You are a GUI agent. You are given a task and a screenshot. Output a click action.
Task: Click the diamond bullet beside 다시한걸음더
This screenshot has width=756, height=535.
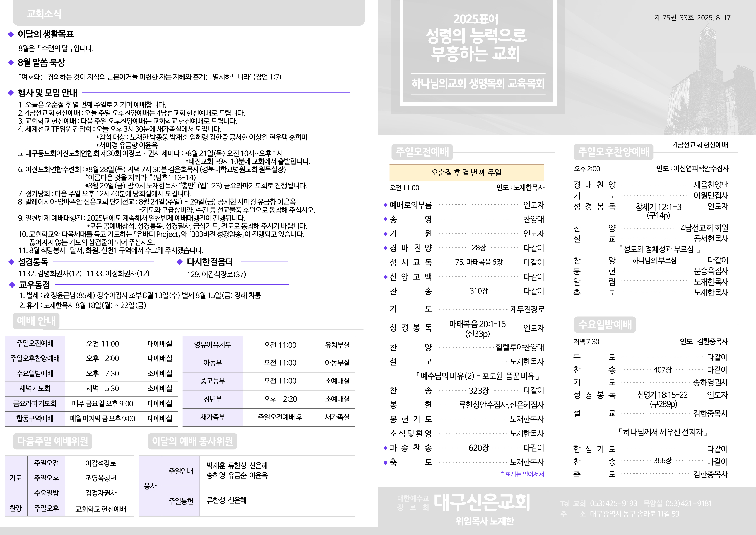pyautogui.click(x=179, y=262)
